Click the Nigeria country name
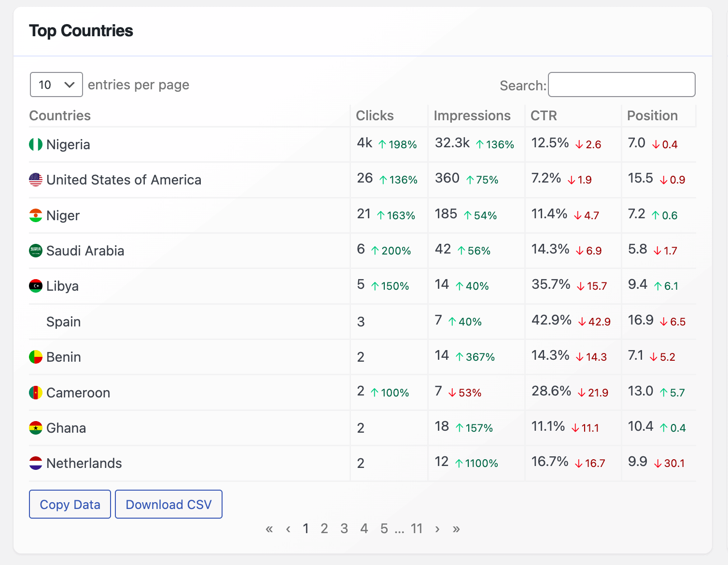728x565 pixels. (x=68, y=145)
